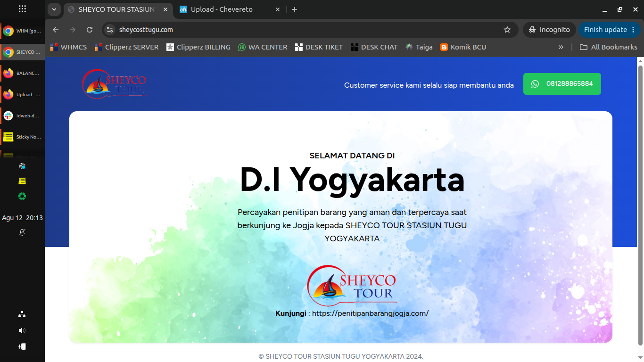
Task: Open the idweb-d... Slack window
Action: pyautogui.click(x=22, y=116)
